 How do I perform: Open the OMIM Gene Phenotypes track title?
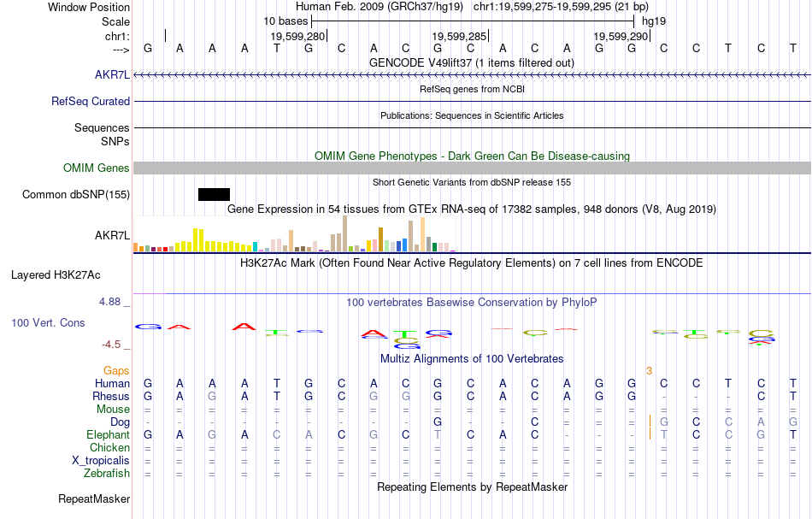click(x=472, y=156)
